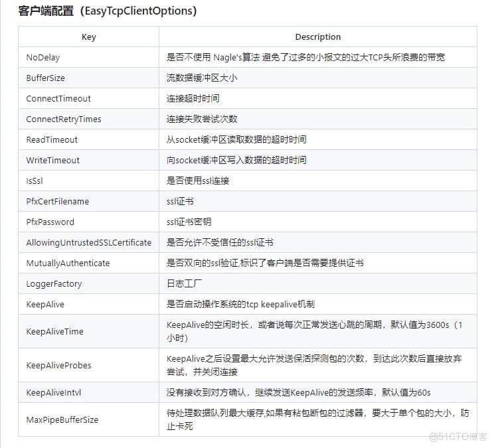
Task: Select the IsSsl key cell
Action: pyautogui.click(x=88, y=181)
